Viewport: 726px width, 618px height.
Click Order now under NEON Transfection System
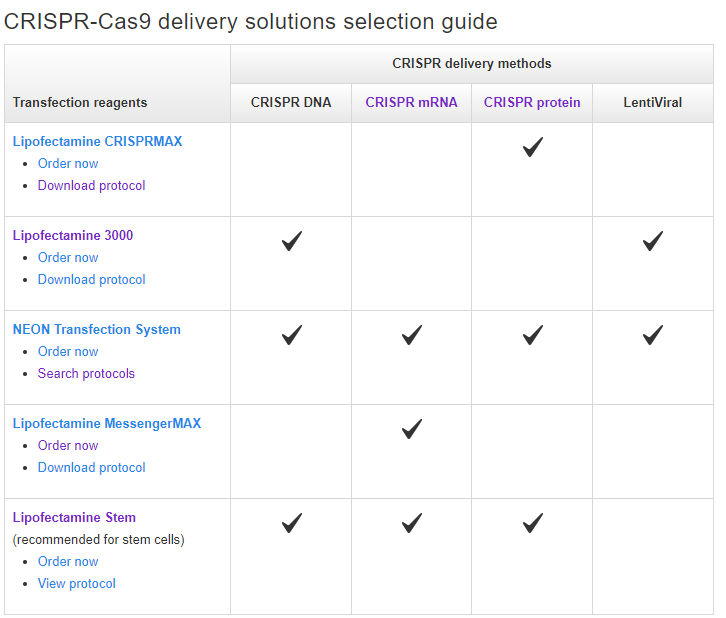coord(68,351)
